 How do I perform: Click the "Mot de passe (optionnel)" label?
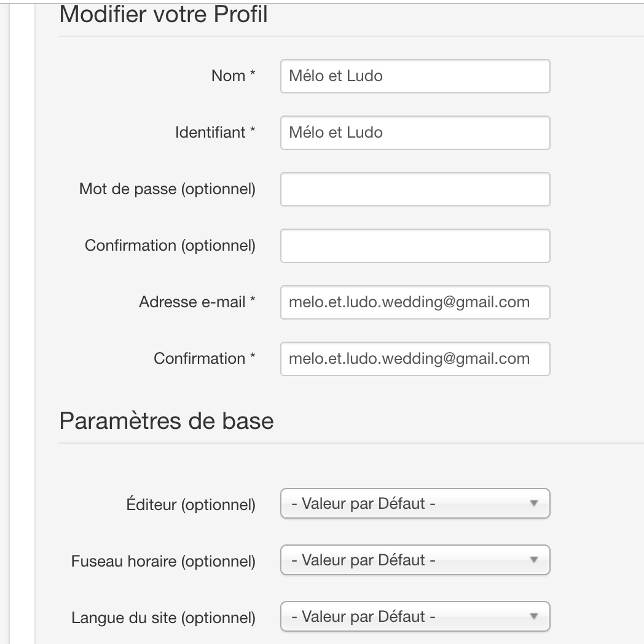(x=167, y=189)
